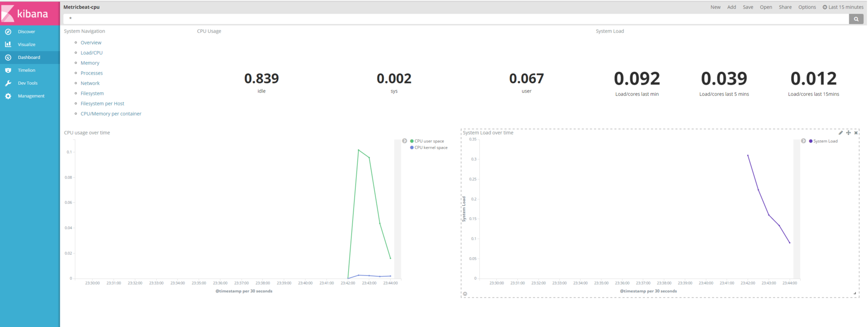Screen dimensions: 868x327
Task: Click the resize handle on the System Load panel
Action: (855, 293)
